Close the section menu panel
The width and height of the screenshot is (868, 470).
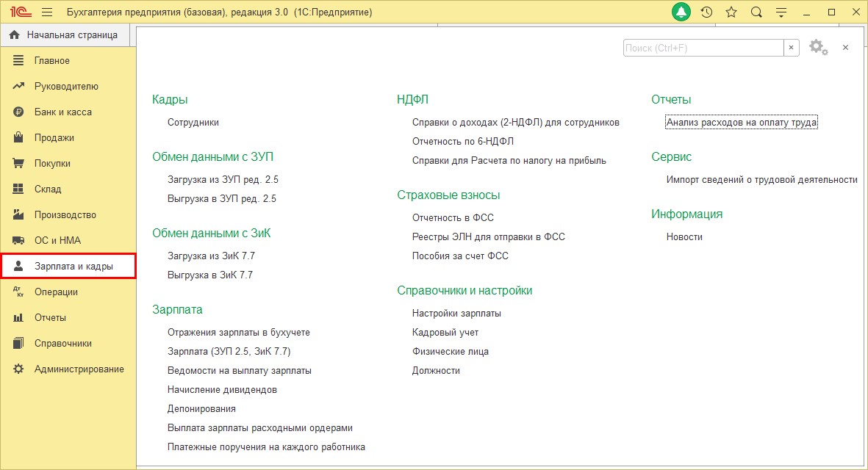(845, 47)
